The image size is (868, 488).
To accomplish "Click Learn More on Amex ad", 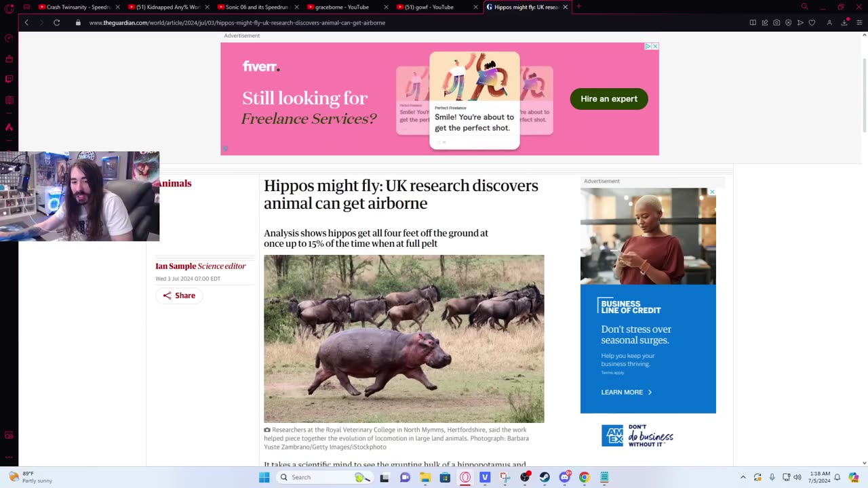I will click(x=626, y=392).
